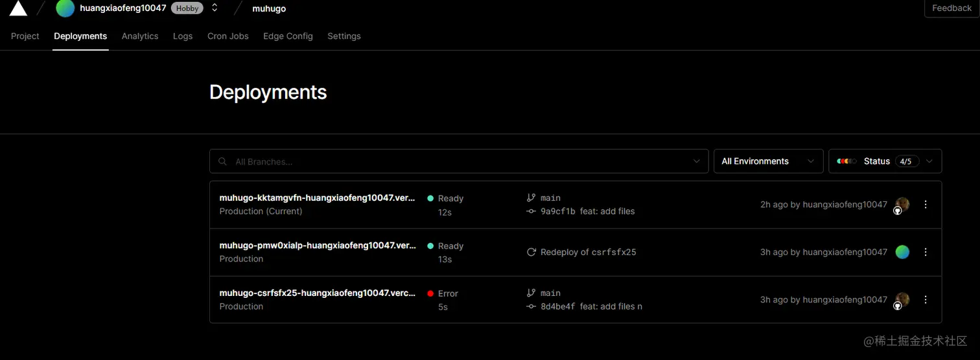The image size is (980, 360).
Task: Click Redeploy of csrfsfx25 text
Action: [x=589, y=252]
